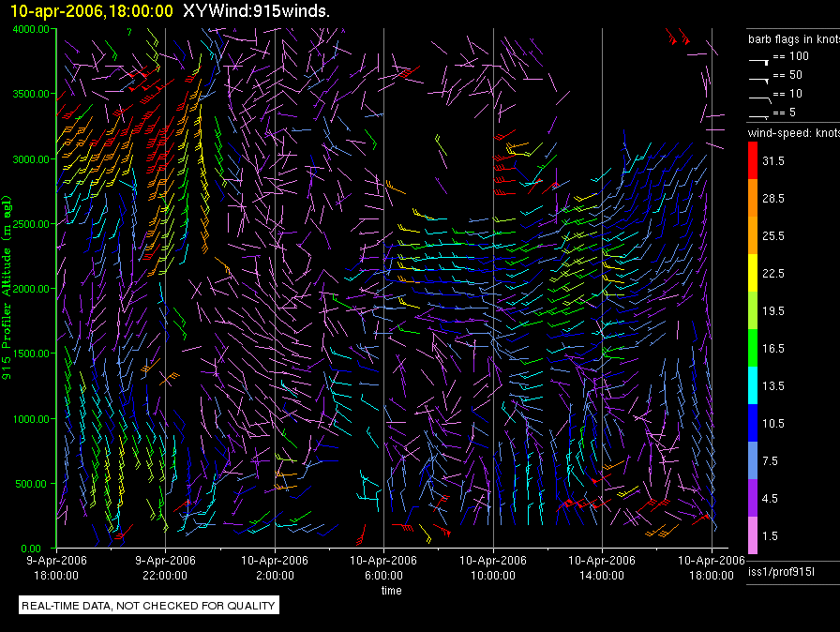Click the '19.5' wind-speed legend value
The width and height of the screenshot is (840, 632).
(x=773, y=311)
